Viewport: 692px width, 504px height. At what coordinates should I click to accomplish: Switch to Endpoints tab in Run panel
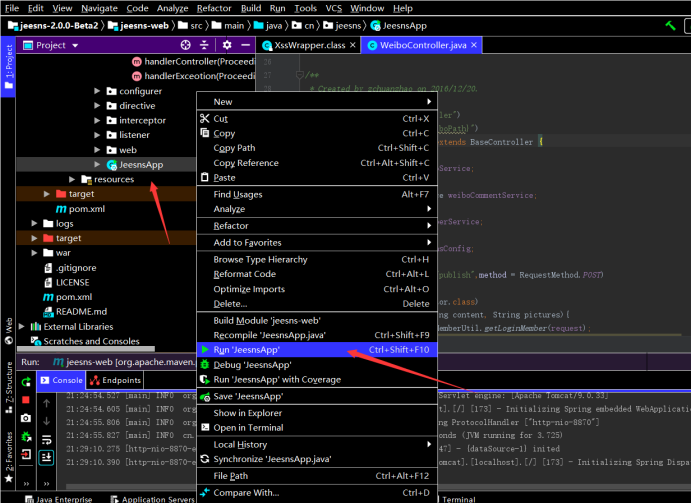pos(115,380)
